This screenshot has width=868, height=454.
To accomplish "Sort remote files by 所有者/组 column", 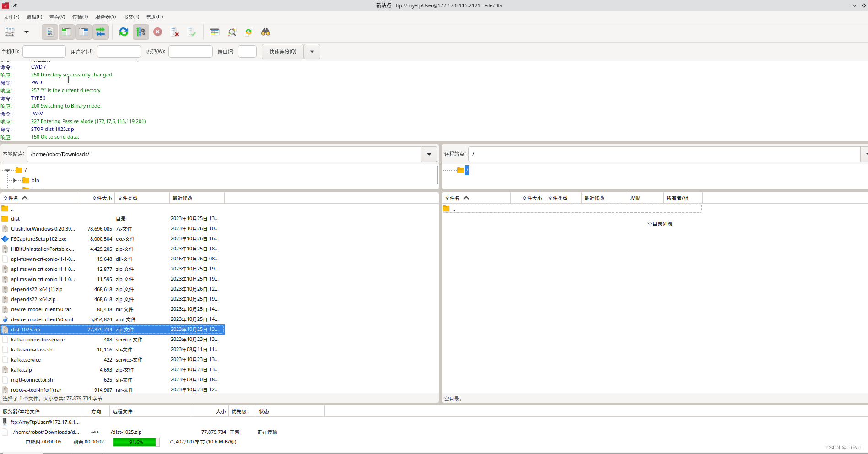I will (x=683, y=198).
